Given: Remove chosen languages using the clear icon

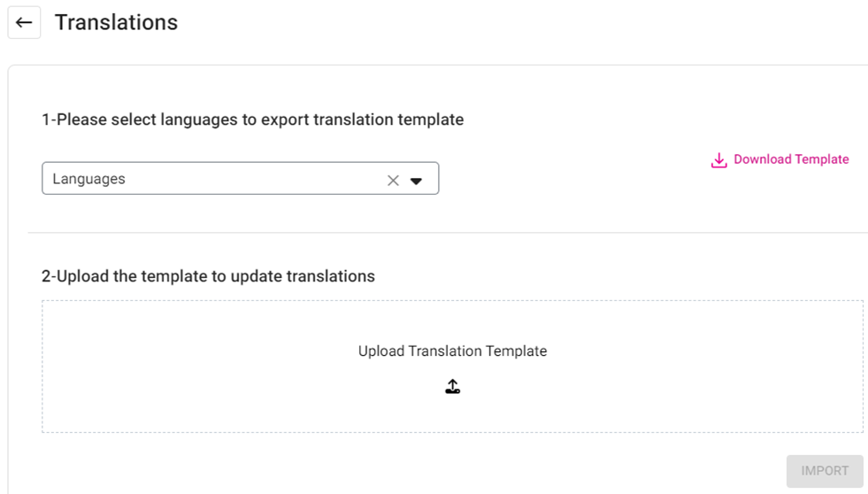Looking at the screenshot, I should [393, 180].
